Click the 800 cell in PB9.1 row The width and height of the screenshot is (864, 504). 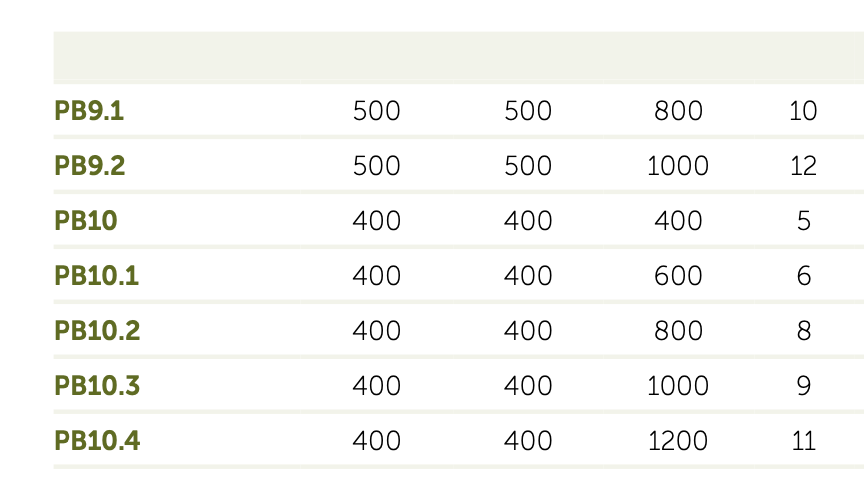[x=678, y=110]
